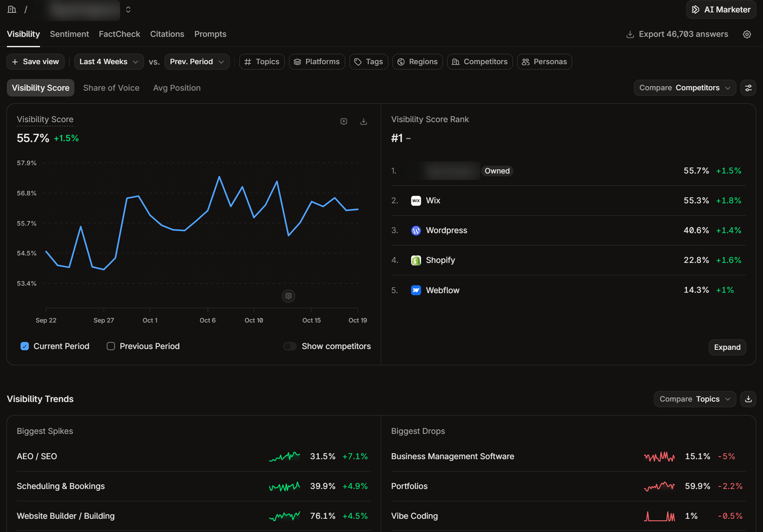Screen dimensions: 763x532
Task: Click the Webflow logo icon in rankings
Action: 416,290
